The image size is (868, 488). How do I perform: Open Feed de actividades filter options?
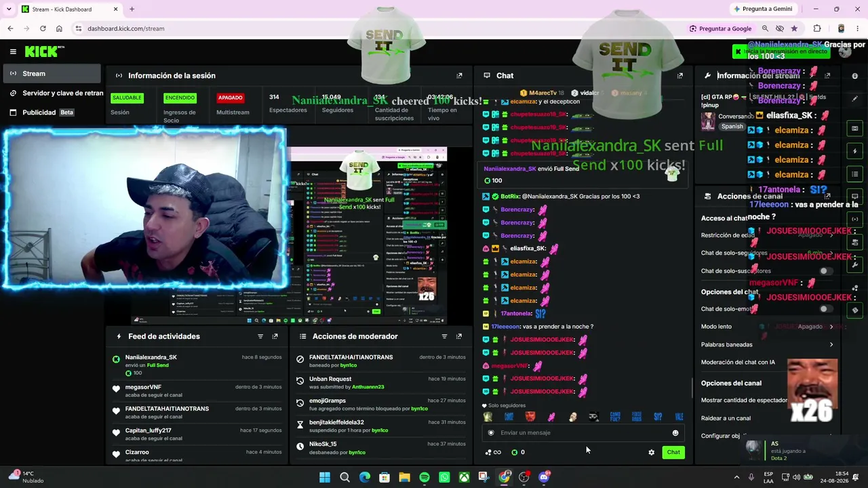click(x=260, y=336)
